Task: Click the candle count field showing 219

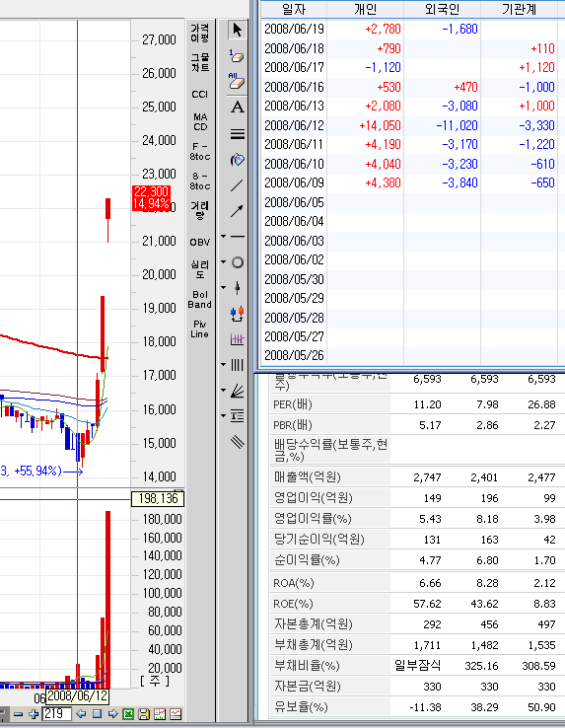Action: click(56, 714)
